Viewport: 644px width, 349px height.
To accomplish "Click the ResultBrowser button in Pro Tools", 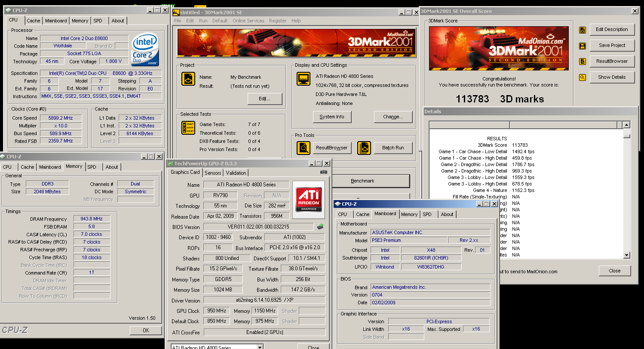I will click(332, 148).
